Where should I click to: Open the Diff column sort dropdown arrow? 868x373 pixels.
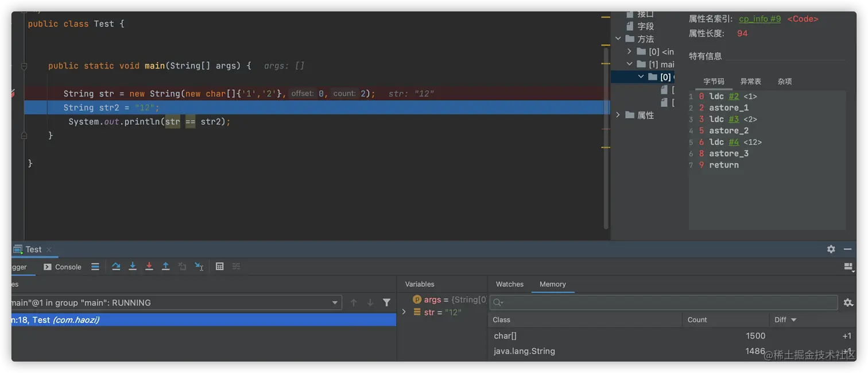point(794,320)
